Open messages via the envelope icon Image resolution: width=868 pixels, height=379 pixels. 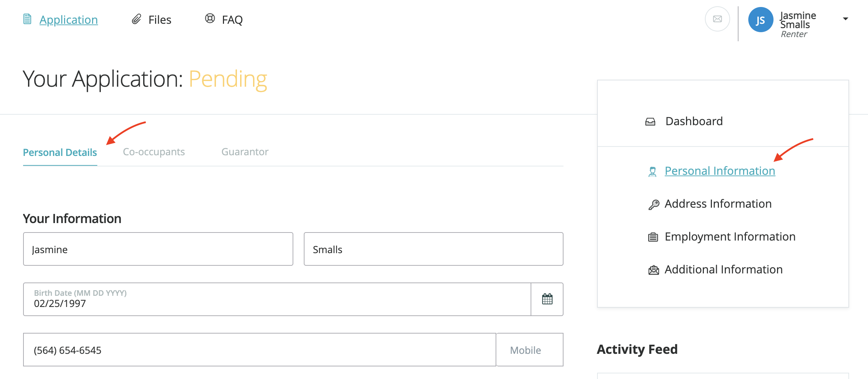717,19
